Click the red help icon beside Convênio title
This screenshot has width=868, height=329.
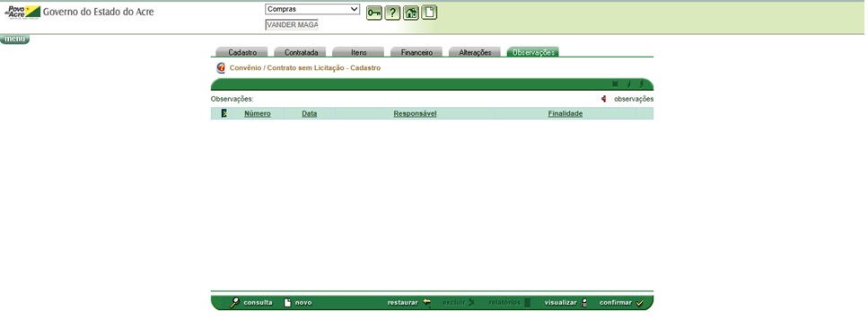[x=221, y=67]
